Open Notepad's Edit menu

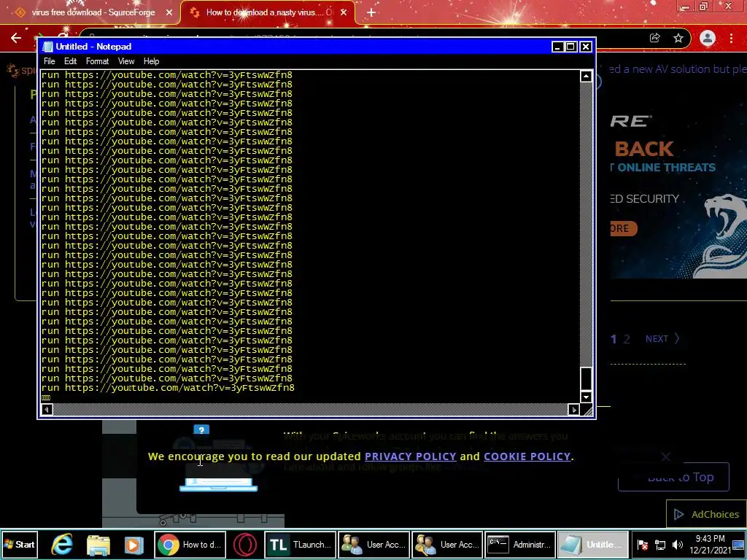(71, 61)
